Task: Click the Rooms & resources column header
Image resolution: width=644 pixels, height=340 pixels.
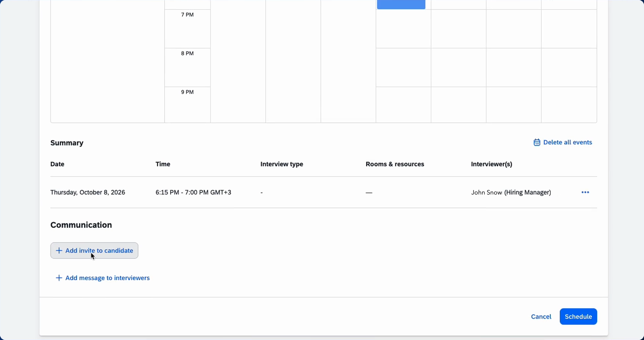Action: point(395,164)
